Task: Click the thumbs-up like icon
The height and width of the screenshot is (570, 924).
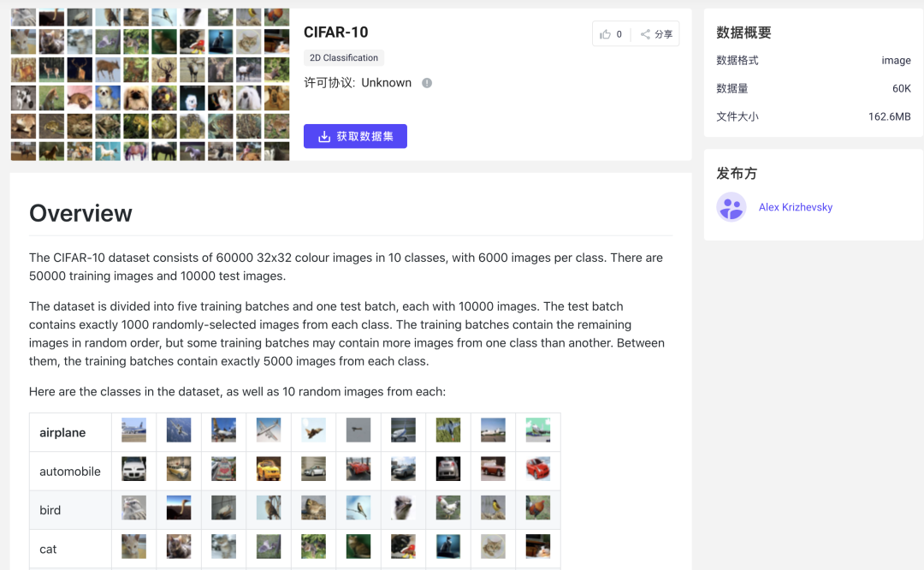Action: [605, 34]
